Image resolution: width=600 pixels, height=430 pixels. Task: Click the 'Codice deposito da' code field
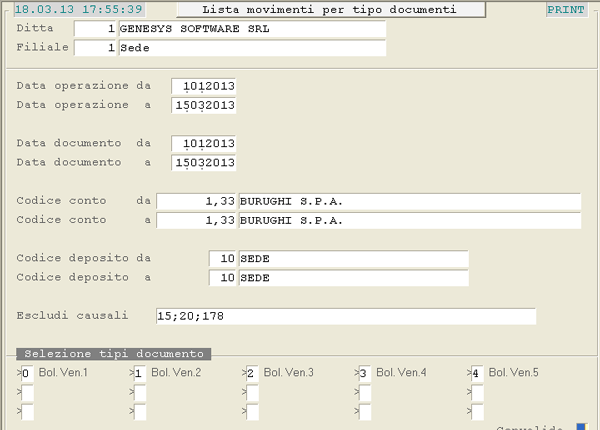pos(223,259)
